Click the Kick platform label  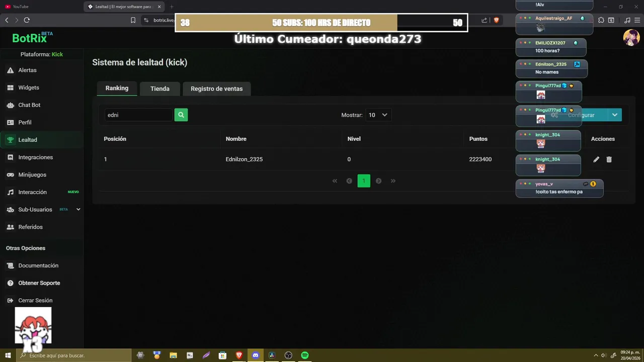click(x=57, y=54)
